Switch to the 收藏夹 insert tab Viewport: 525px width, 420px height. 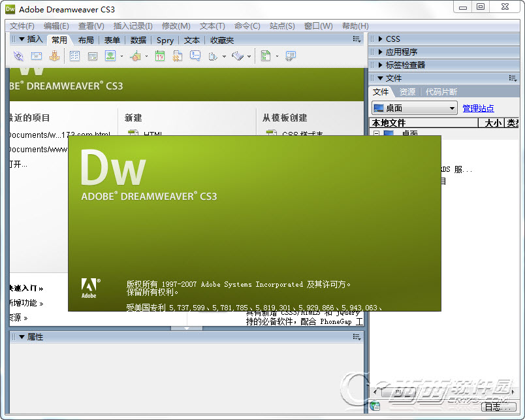[221, 40]
